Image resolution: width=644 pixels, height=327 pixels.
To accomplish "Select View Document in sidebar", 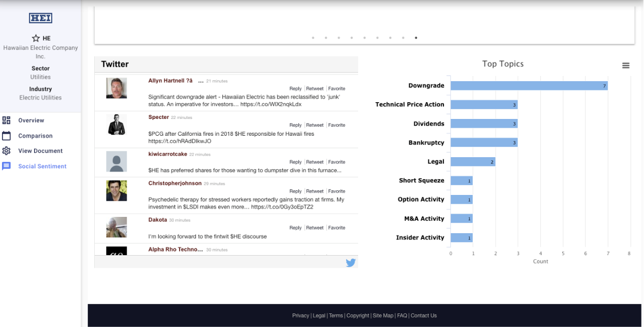I will pyautogui.click(x=40, y=151).
